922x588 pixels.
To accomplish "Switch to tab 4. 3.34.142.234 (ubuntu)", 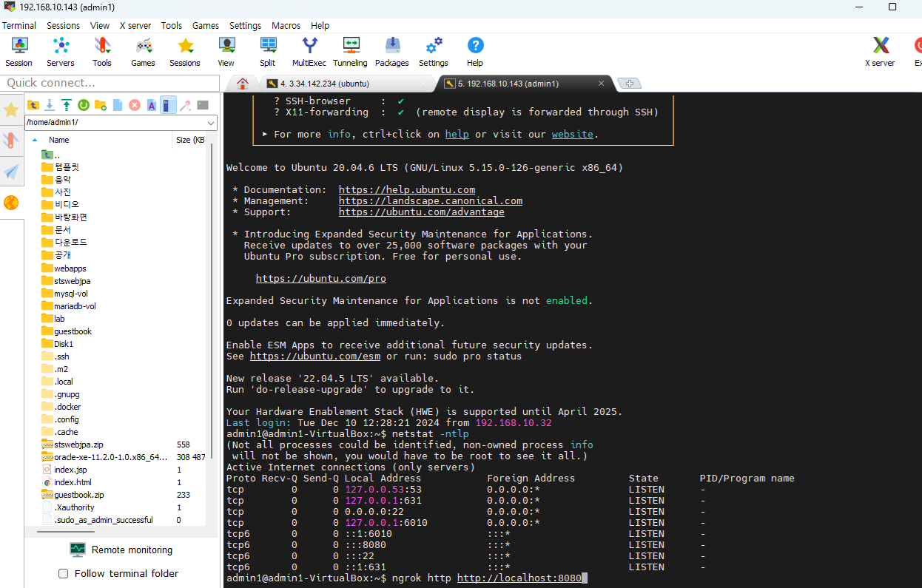I will click(x=346, y=84).
